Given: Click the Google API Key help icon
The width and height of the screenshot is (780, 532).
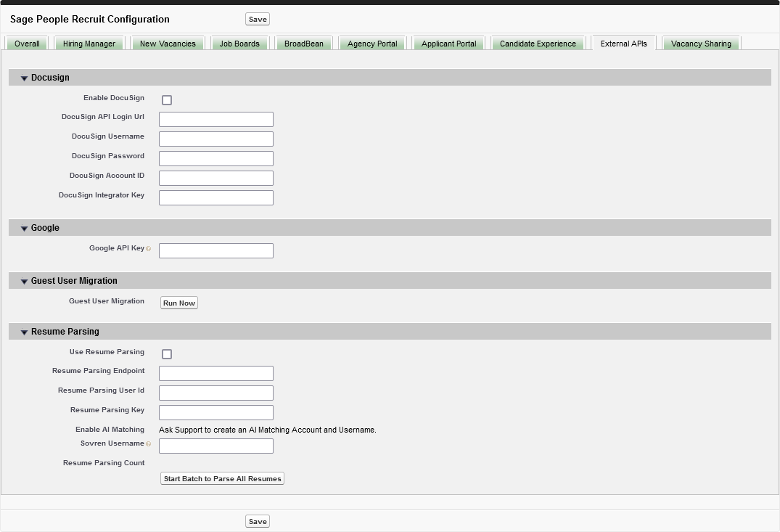Looking at the screenshot, I should (x=149, y=249).
